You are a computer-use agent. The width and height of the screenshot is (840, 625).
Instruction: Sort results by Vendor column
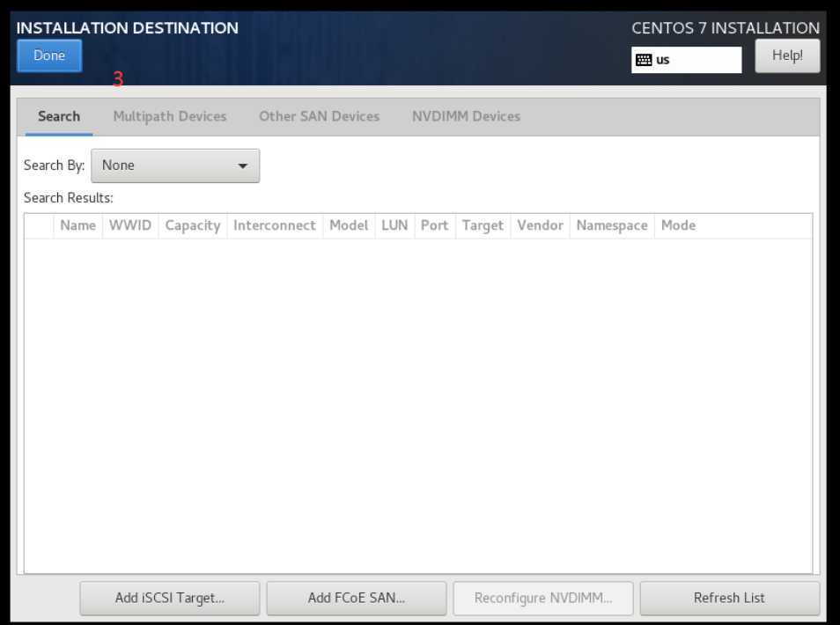point(540,225)
